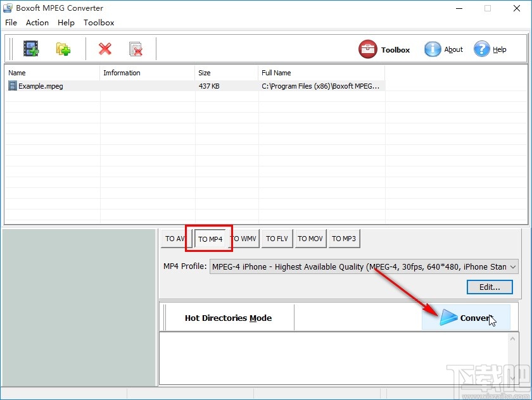Viewport: 532px width, 400px height.
Task: Open the File menu
Action: click(11, 22)
